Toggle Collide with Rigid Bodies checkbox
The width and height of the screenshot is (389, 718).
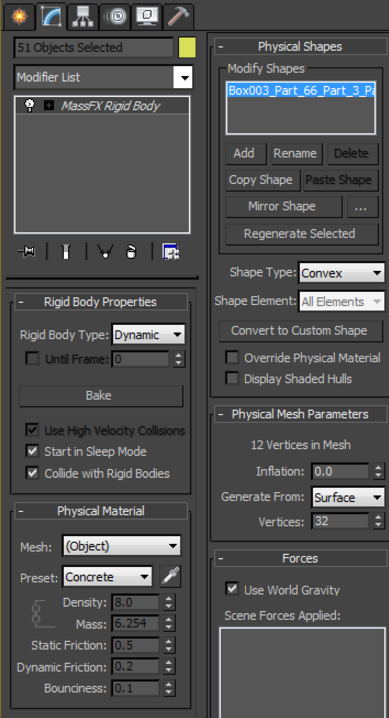(32, 473)
